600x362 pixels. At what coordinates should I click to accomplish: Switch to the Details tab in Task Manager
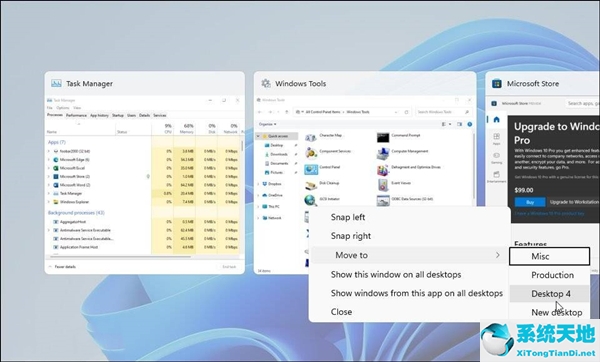point(144,115)
